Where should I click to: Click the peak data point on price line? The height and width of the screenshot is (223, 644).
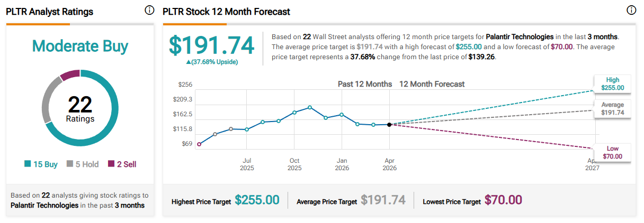(310, 107)
